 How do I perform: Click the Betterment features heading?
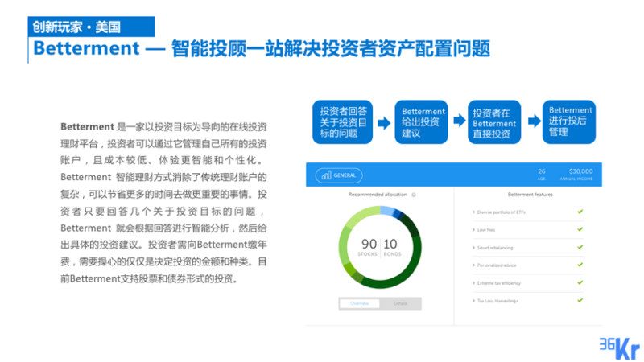coord(530,195)
